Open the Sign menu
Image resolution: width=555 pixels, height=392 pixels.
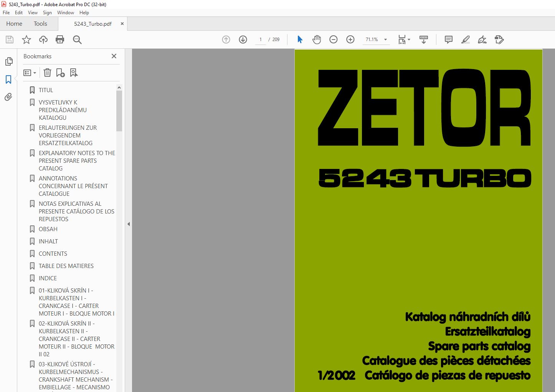coord(47,13)
